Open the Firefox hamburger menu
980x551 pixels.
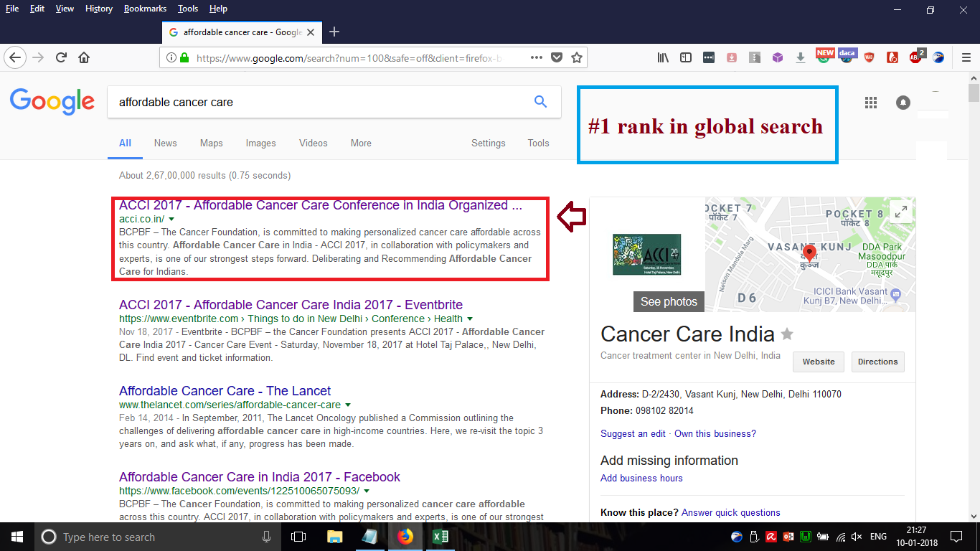pyautogui.click(x=966, y=57)
